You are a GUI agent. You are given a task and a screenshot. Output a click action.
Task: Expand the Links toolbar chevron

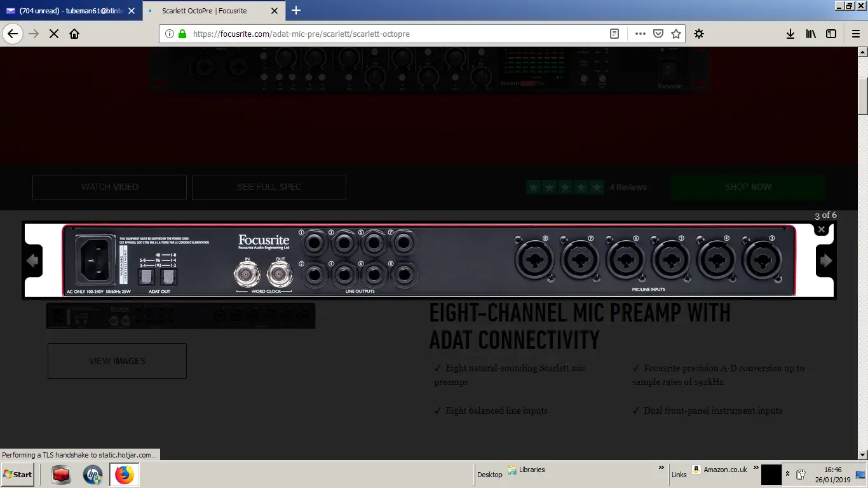pyautogui.click(x=756, y=468)
